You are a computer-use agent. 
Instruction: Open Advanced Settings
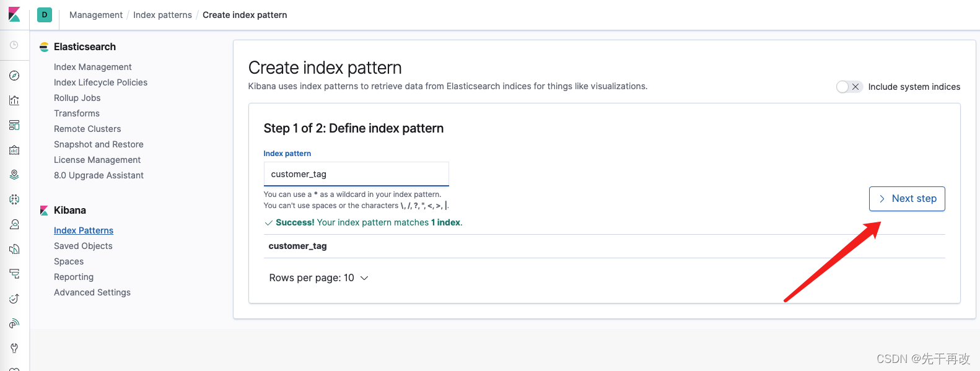(x=92, y=292)
